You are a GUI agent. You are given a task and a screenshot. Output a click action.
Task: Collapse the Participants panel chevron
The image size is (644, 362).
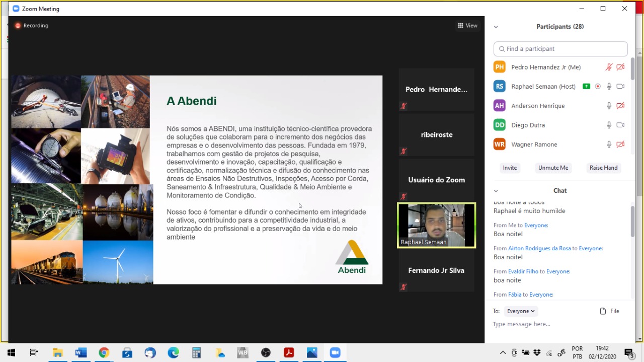496,27
